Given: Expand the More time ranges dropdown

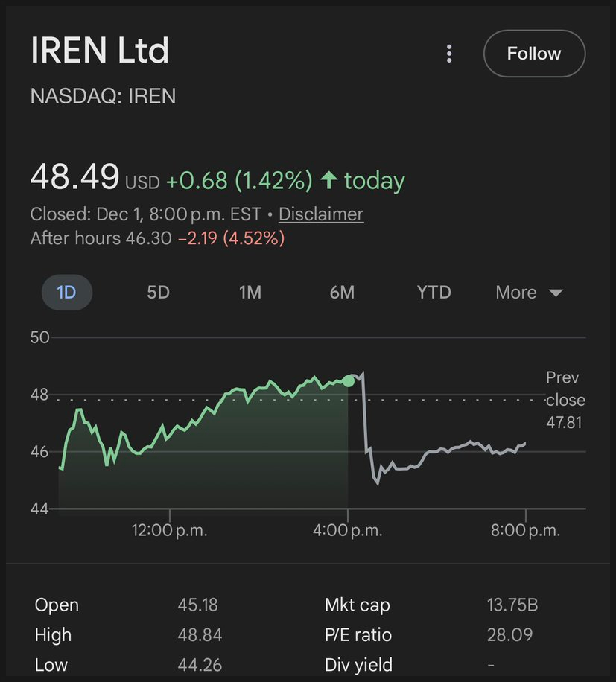Looking at the screenshot, I should pyautogui.click(x=516, y=293).
